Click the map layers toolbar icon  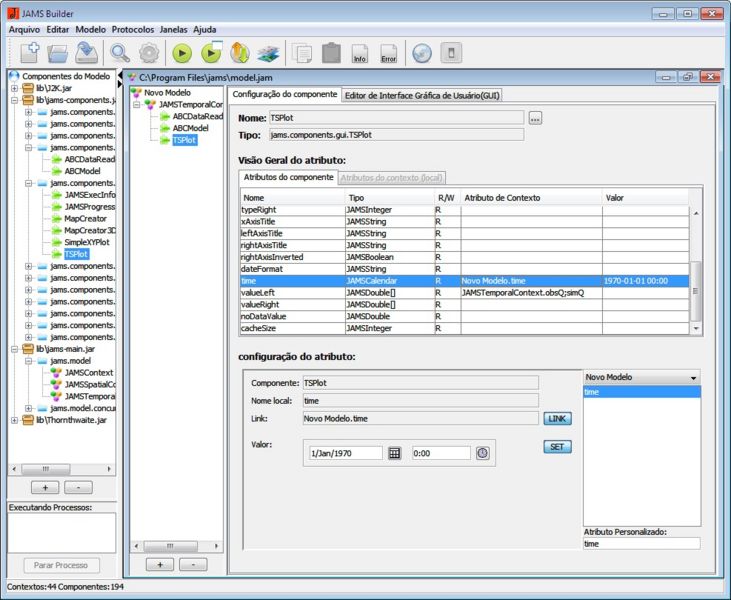(x=268, y=53)
